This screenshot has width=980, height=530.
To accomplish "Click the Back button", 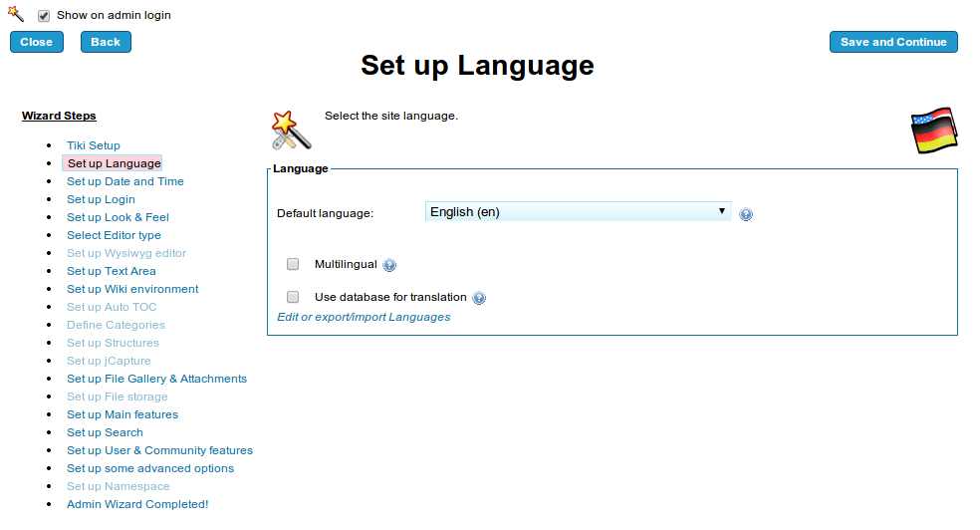I will point(106,42).
